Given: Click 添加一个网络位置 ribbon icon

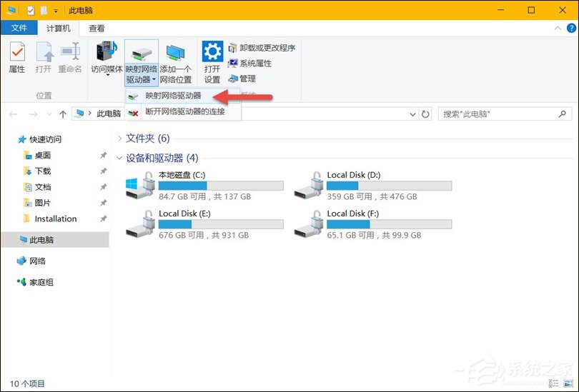Looking at the screenshot, I should coord(176,62).
